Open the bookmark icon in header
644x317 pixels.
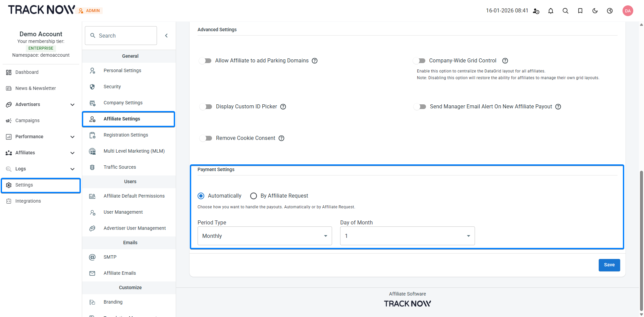pyautogui.click(x=580, y=11)
